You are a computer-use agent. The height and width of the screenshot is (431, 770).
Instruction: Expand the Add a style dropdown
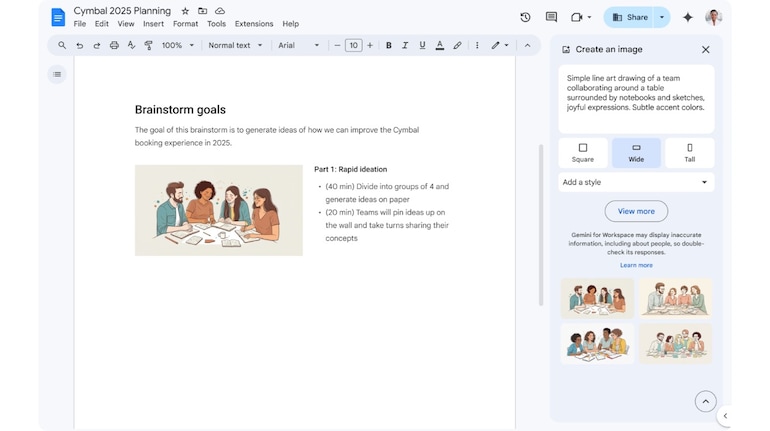click(636, 182)
